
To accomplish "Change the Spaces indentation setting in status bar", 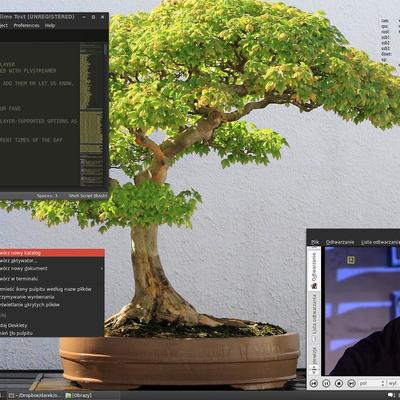I will point(47,196).
